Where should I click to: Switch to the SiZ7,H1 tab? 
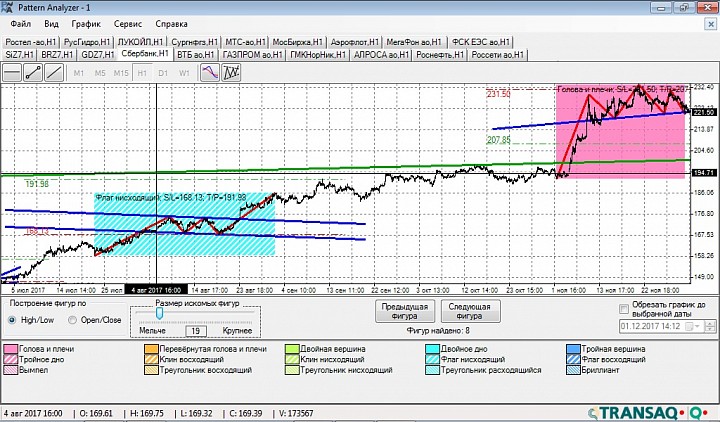click(x=19, y=55)
